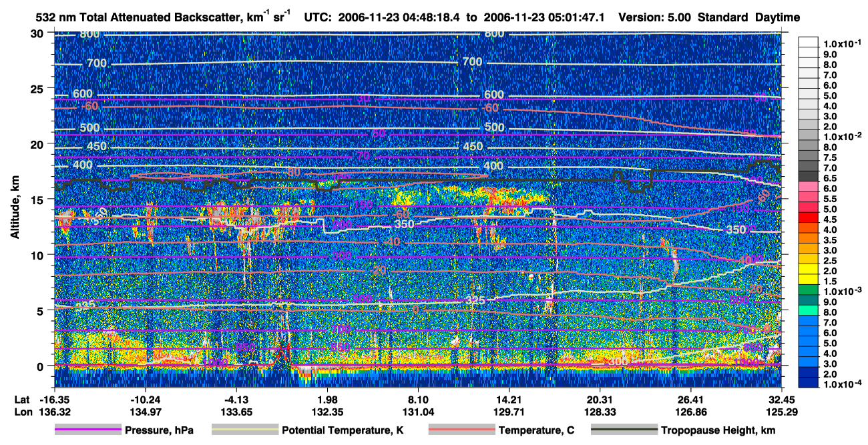Click the longitude value 133.65

point(236,412)
